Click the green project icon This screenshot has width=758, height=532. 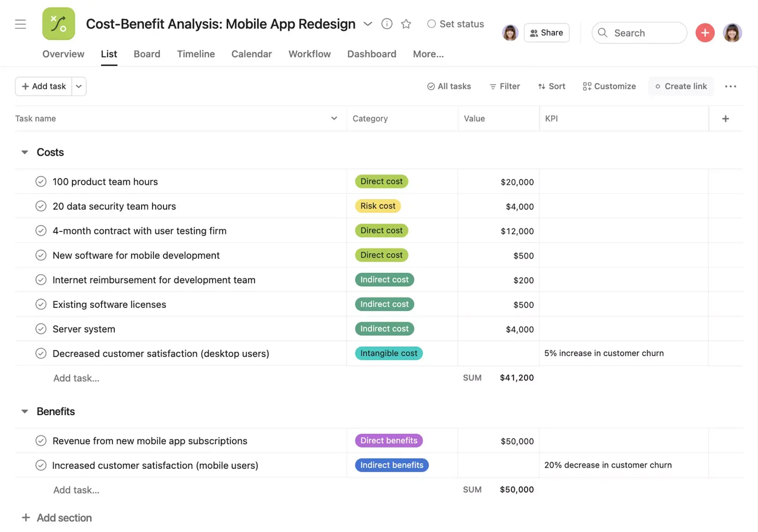click(58, 23)
